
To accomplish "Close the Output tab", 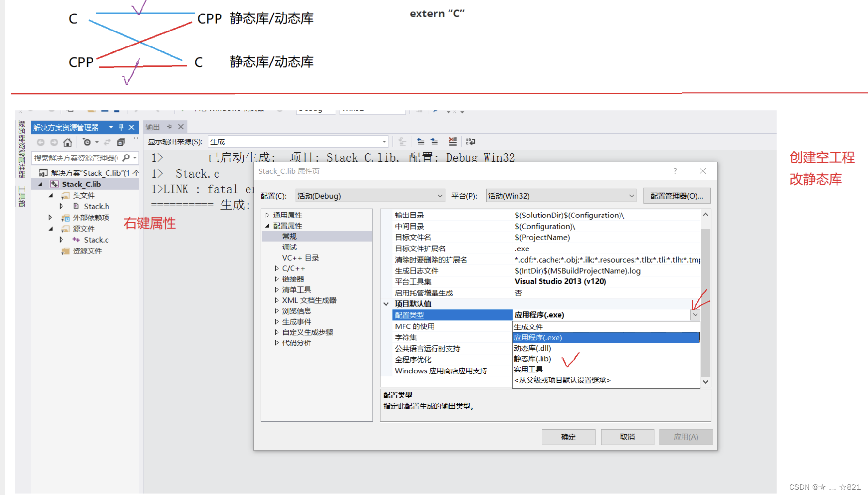I will [181, 127].
